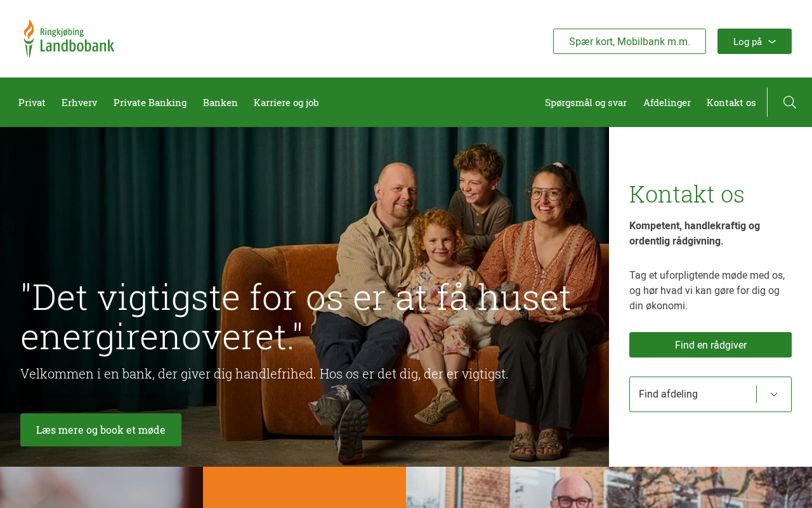The image size is (812, 508).
Task: Expand the Log på chevron
Action: click(x=772, y=41)
